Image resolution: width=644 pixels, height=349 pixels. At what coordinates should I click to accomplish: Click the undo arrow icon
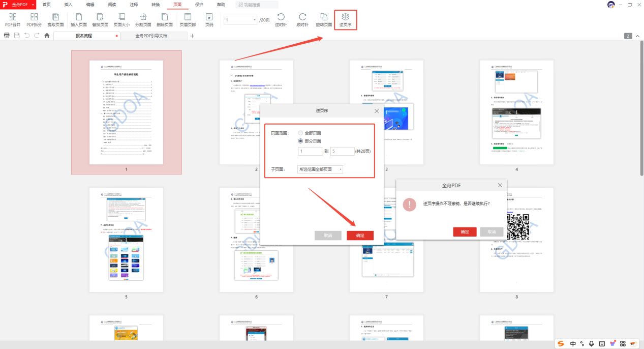pyautogui.click(x=27, y=36)
